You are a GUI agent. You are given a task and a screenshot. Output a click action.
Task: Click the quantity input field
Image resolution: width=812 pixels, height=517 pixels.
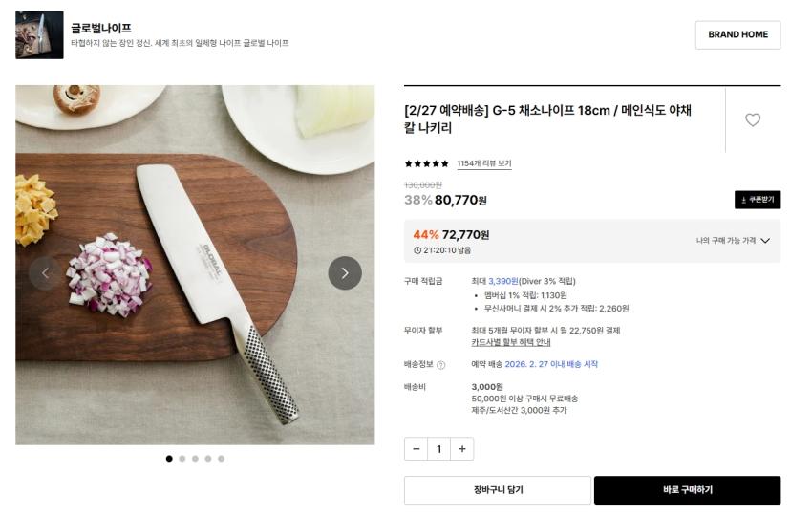(439, 449)
